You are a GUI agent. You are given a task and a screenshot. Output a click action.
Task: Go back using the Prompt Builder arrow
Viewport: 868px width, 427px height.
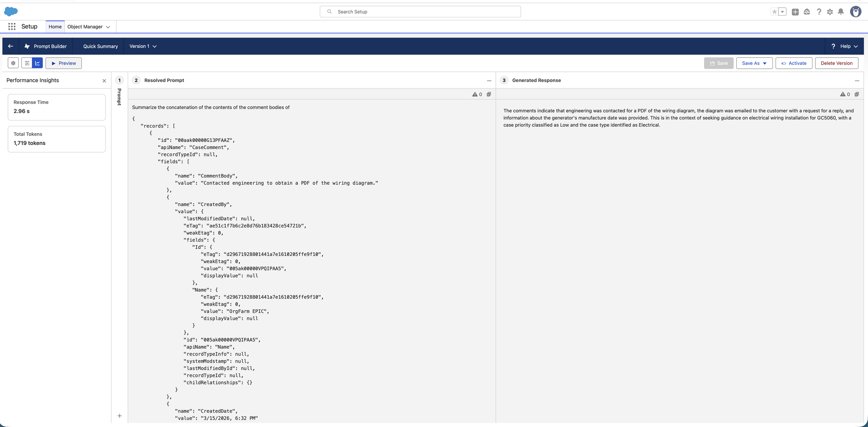[x=10, y=46]
